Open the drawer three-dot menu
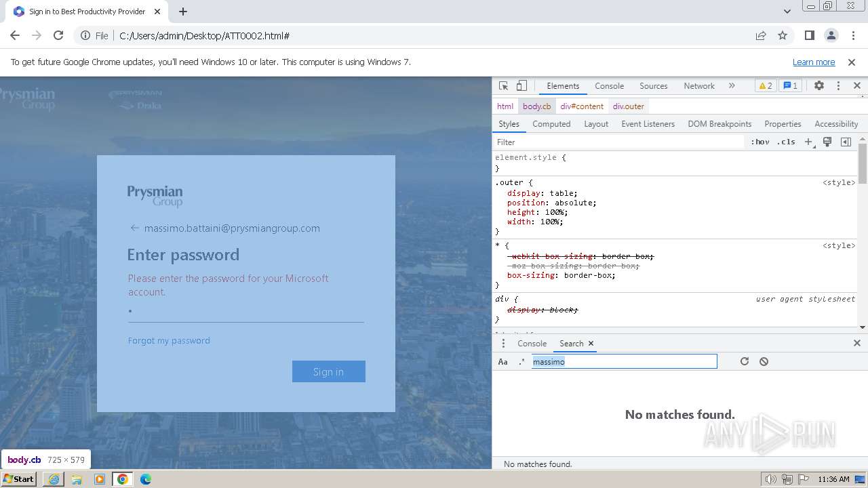 tap(503, 344)
